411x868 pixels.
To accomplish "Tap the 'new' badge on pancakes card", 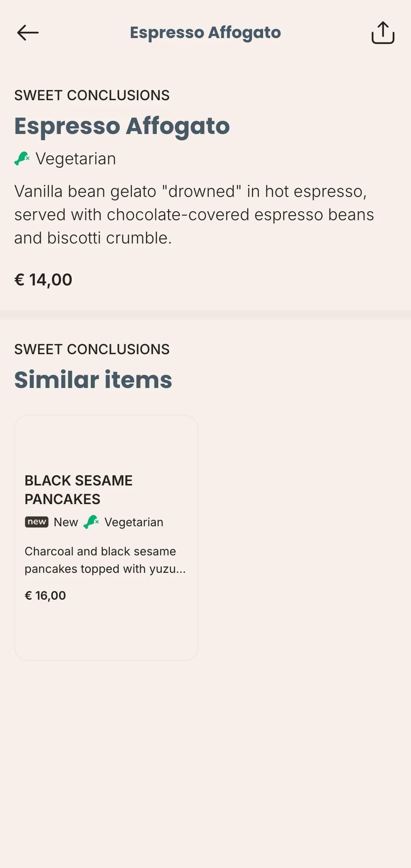I will (37, 522).
